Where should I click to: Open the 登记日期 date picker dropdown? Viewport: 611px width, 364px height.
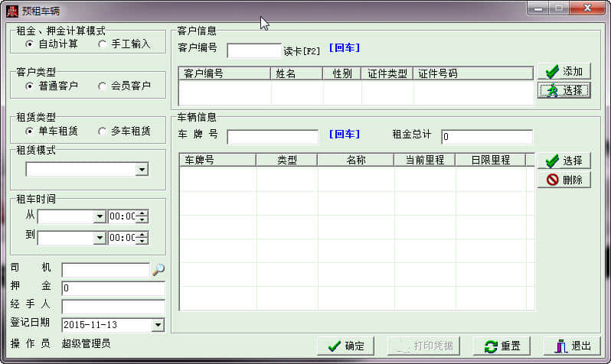158,325
